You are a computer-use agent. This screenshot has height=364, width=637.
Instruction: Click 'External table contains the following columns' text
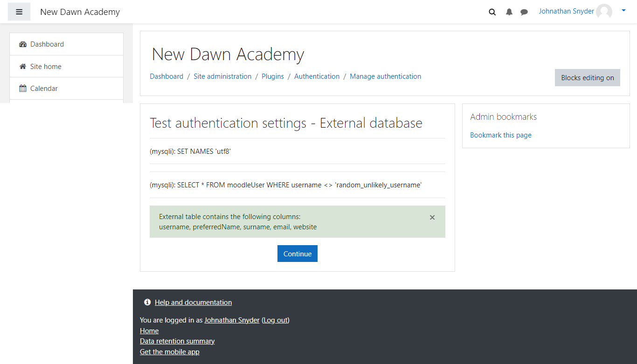click(230, 217)
